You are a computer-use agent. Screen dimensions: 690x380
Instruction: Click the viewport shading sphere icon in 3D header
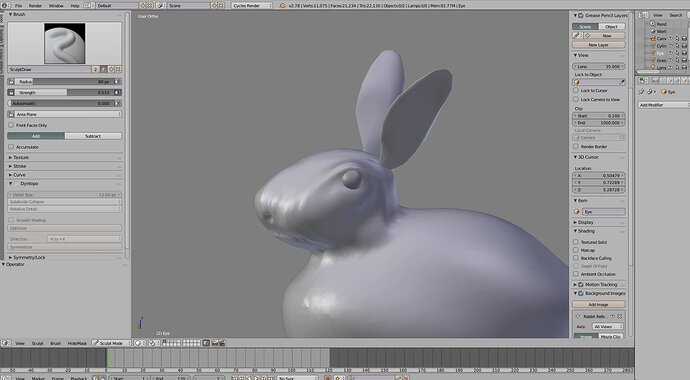pyautogui.click(x=138, y=343)
